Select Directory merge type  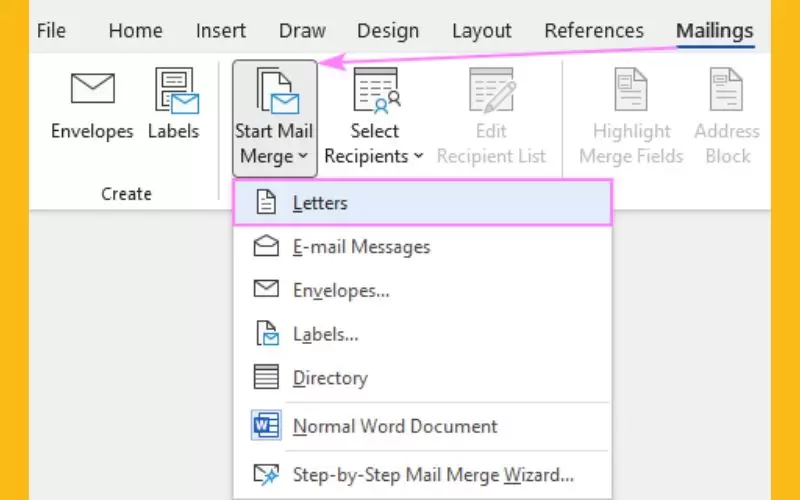(422, 378)
